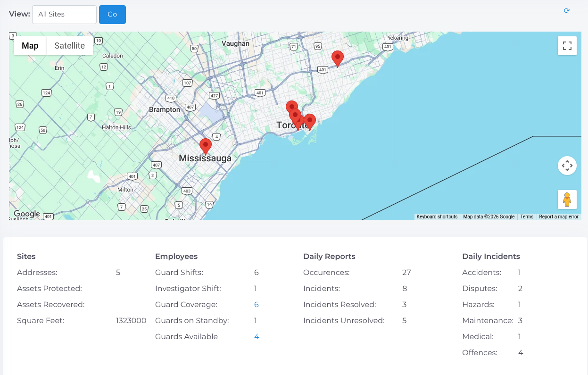588x375 pixels.
Task: Click Investigator Shift label
Action: (x=188, y=289)
